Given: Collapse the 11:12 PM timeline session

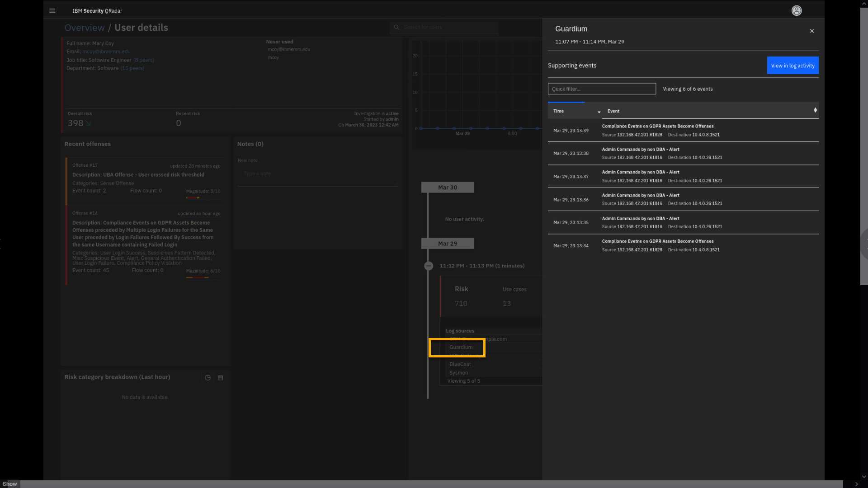Looking at the screenshot, I should tap(429, 266).
